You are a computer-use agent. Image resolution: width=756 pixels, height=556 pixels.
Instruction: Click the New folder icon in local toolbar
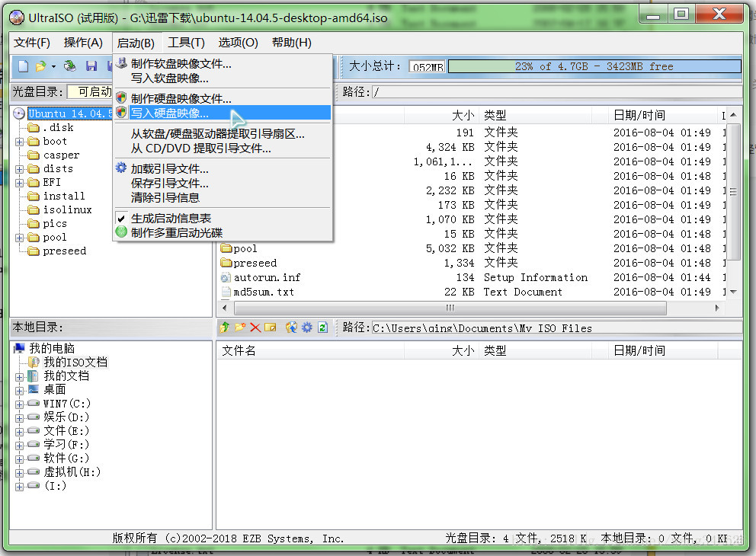point(239,328)
